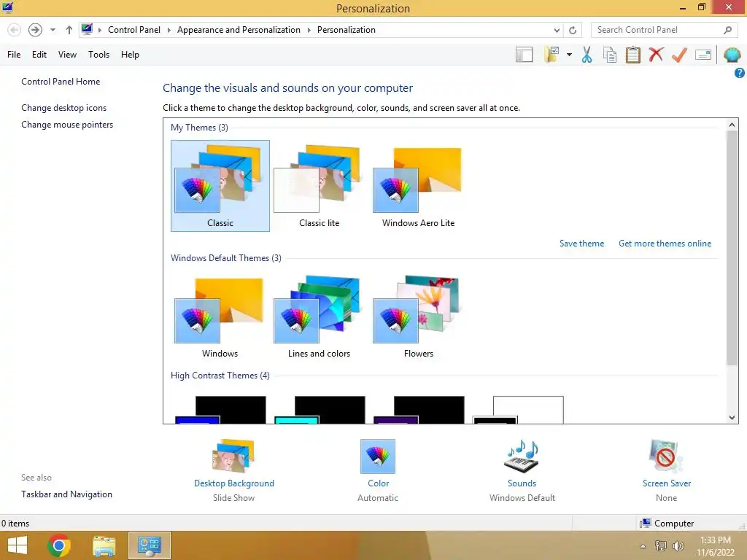Select the purple high contrast theme
Image resolution: width=747 pixels, height=560 pixels.
(419, 410)
